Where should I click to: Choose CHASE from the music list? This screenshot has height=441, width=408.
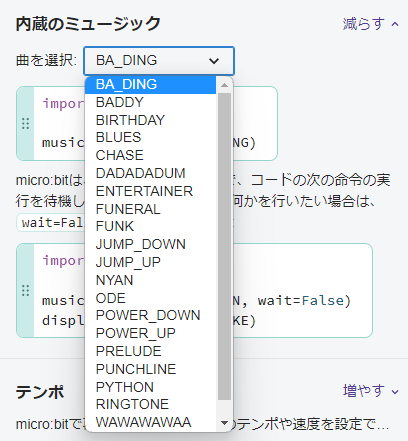click(150, 155)
